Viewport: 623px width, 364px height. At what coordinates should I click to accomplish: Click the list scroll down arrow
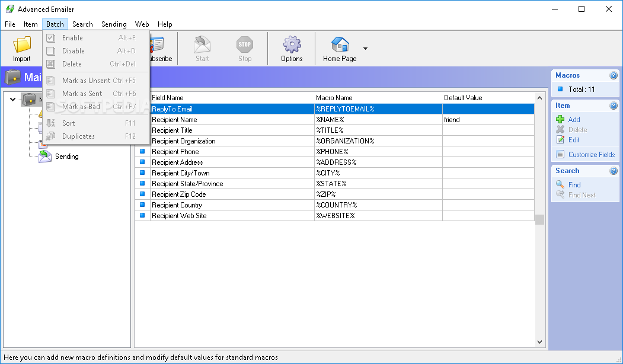click(x=539, y=341)
